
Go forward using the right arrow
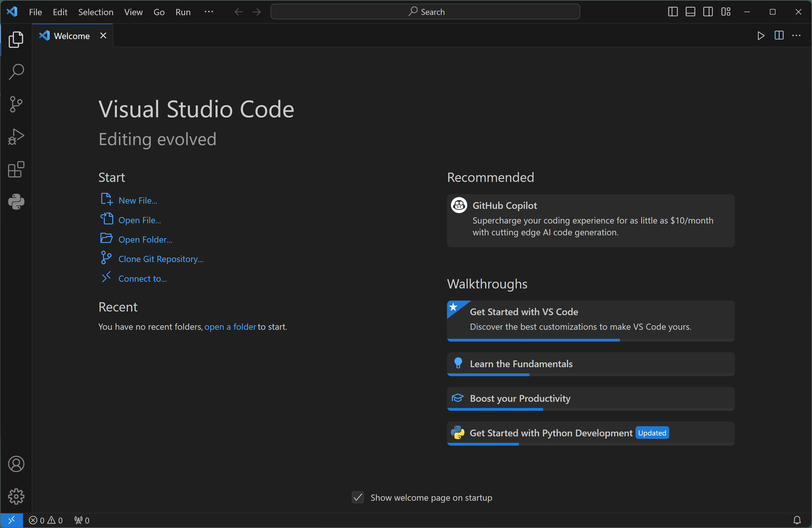(257, 12)
